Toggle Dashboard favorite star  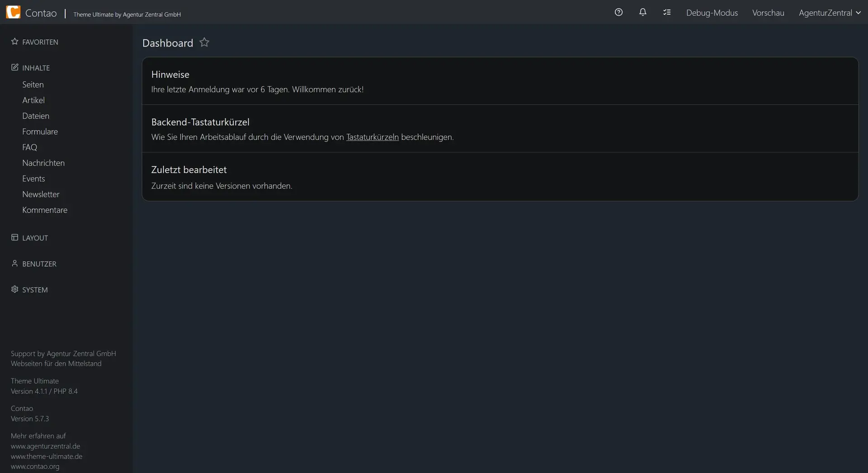click(x=204, y=43)
